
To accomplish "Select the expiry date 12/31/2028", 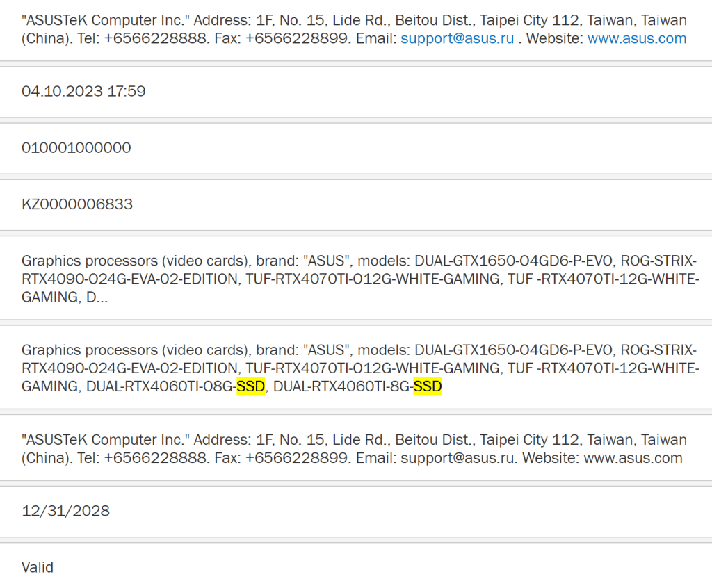I will click(x=66, y=511).
